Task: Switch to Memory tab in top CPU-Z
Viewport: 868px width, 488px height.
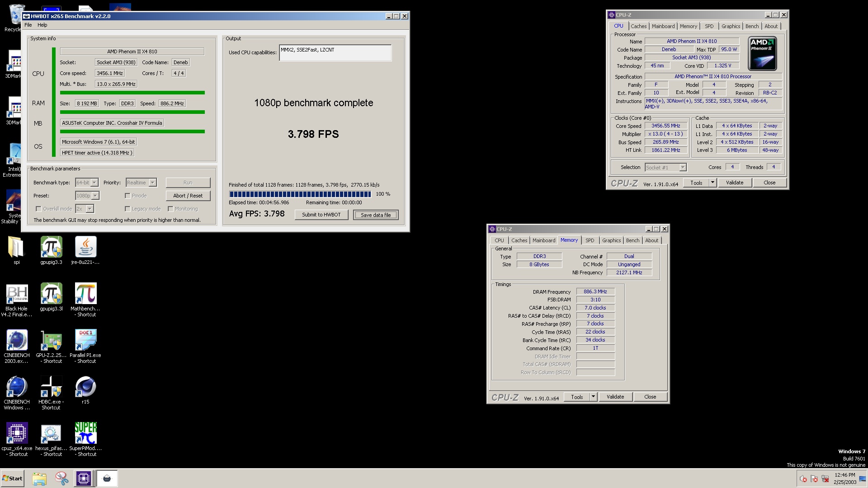Action: click(x=689, y=26)
